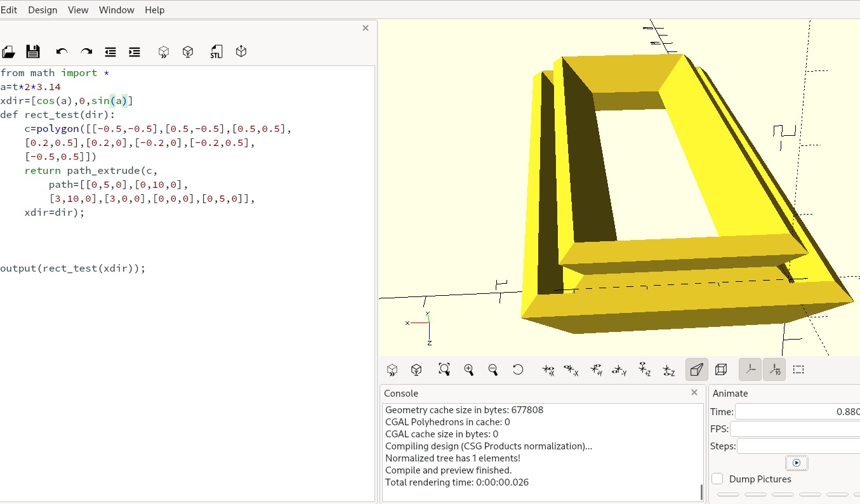Render the model from the viewport toolbar
The width and height of the screenshot is (860, 504).
416,369
